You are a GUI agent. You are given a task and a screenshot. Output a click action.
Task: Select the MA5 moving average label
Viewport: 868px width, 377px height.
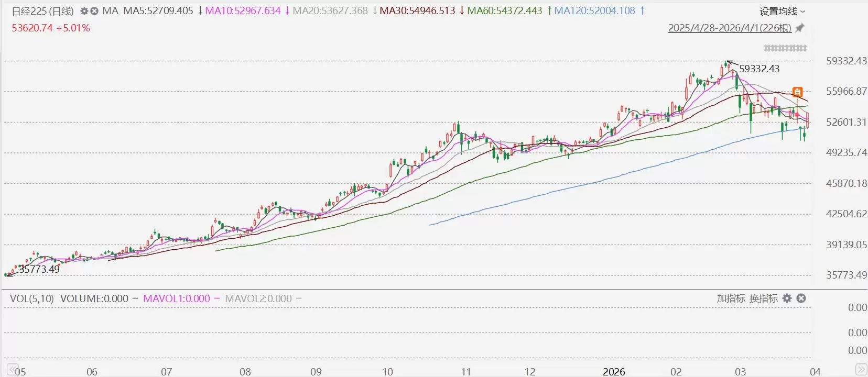[x=158, y=11]
